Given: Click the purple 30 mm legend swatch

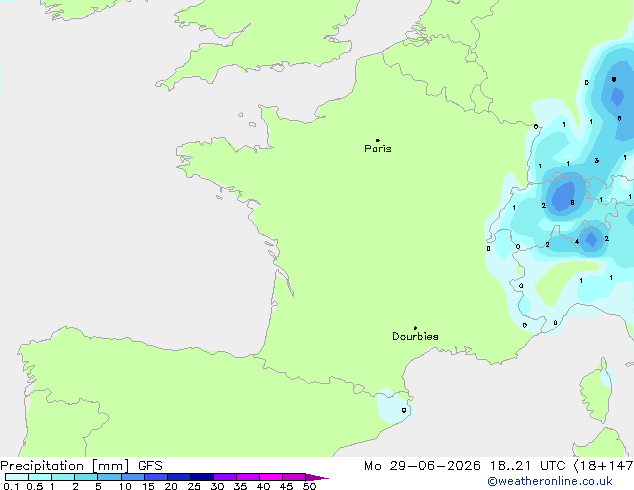Looking at the screenshot, I should tap(225, 477).
